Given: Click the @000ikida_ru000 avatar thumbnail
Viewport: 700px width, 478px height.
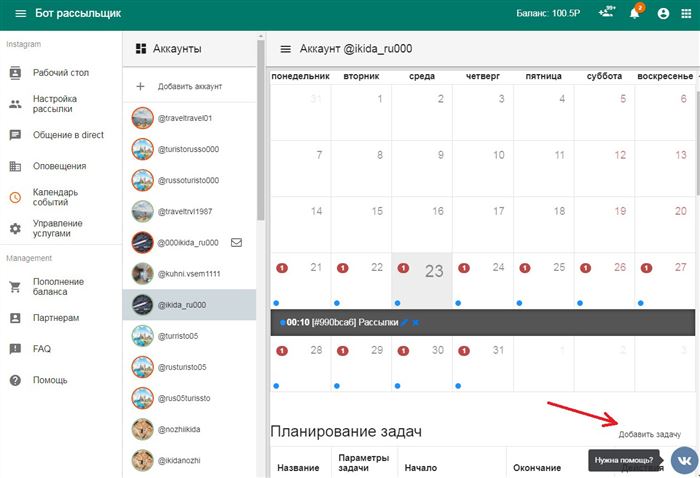Looking at the screenshot, I should [x=142, y=242].
